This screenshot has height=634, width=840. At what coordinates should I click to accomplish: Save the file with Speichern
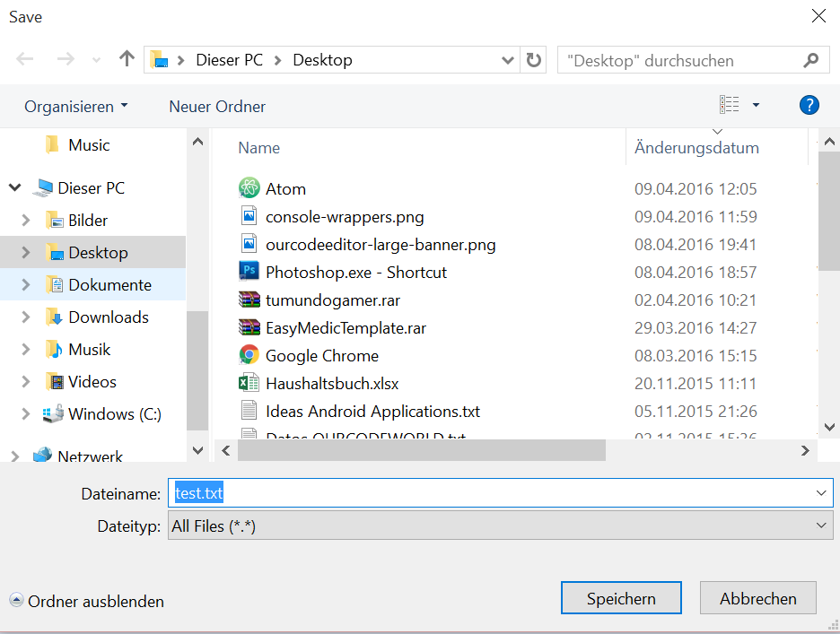pos(621,598)
